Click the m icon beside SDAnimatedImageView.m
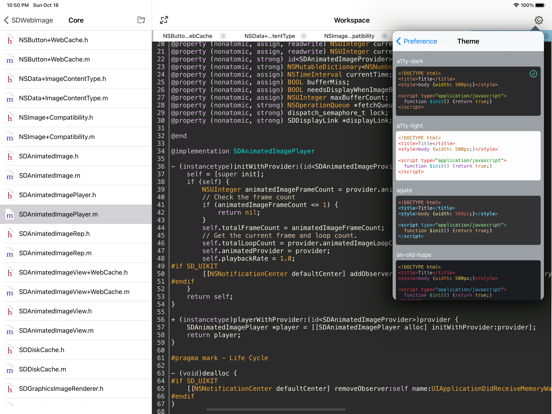 [10, 331]
